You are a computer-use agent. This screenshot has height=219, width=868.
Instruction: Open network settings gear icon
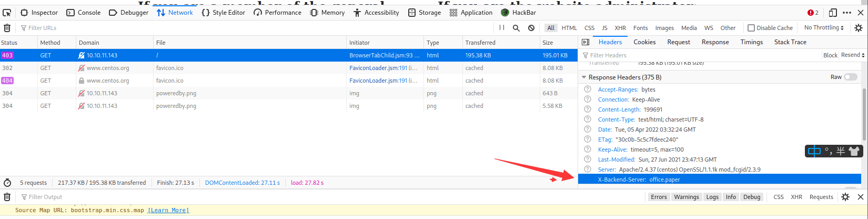tap(859, 28)
